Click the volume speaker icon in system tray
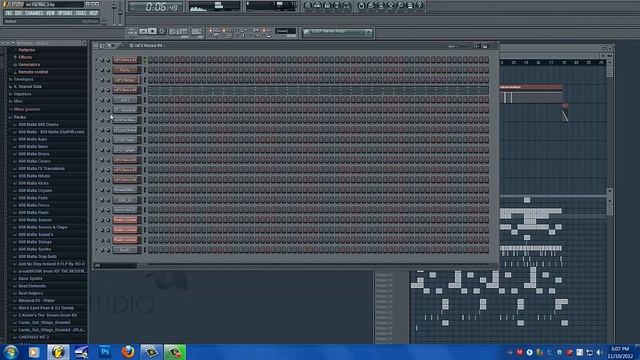 pyautogui.click(x=599, y=352)
